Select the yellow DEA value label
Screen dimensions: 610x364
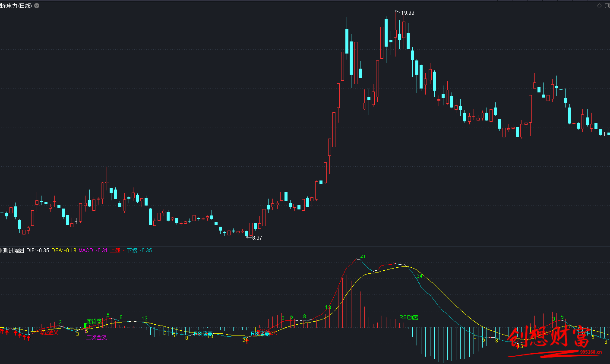64,250
